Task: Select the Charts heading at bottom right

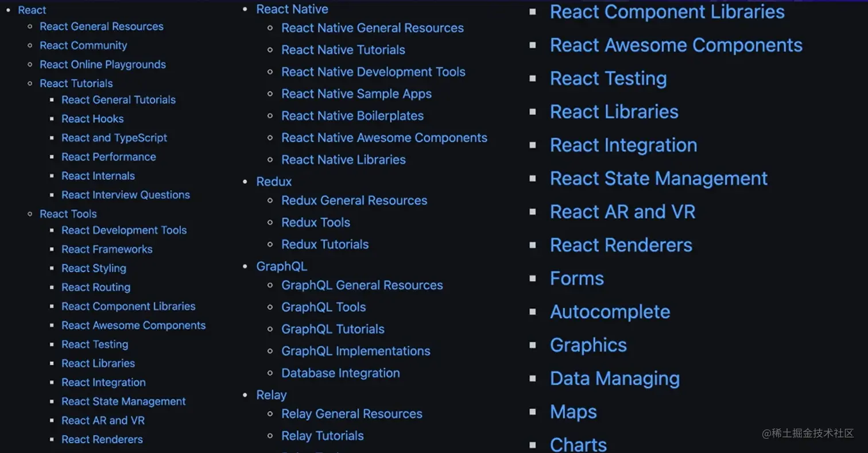Action: (x=578, y=443)
